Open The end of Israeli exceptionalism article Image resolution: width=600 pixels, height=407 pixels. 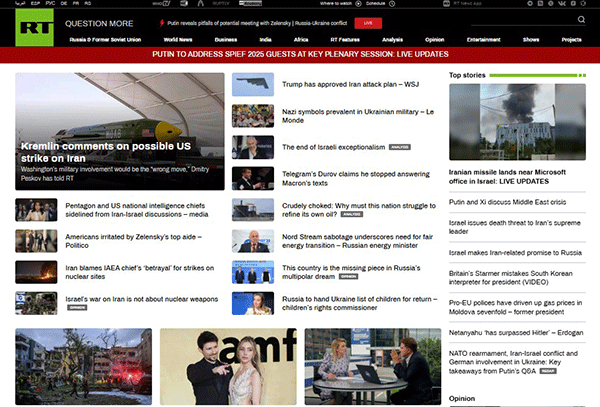tap(334, 147)
